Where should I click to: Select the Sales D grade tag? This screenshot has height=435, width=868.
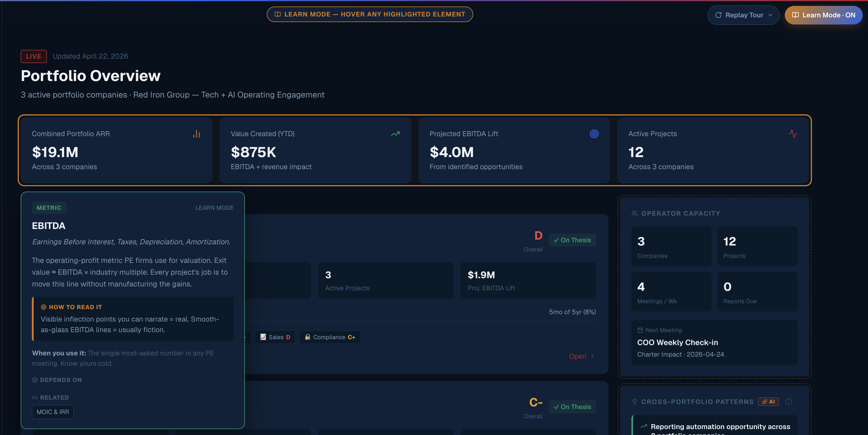pos(275,337)
